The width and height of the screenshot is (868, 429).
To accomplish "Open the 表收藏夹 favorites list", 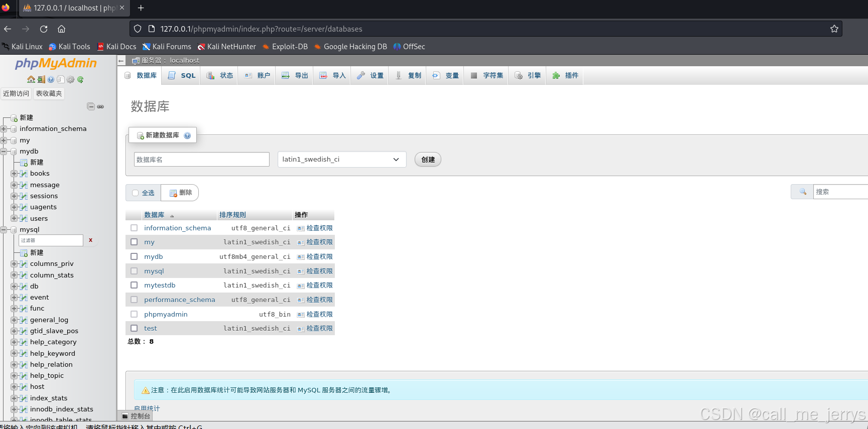I will [49, 93].
